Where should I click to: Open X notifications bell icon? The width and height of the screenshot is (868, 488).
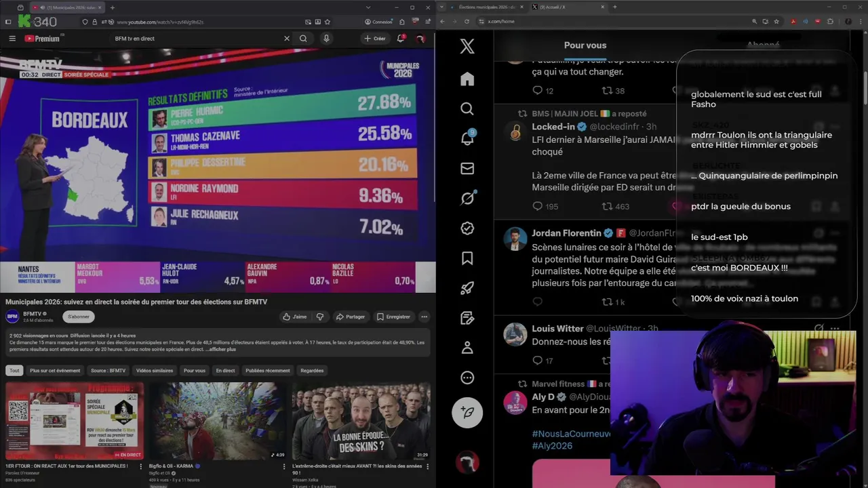tap(467, 138)
